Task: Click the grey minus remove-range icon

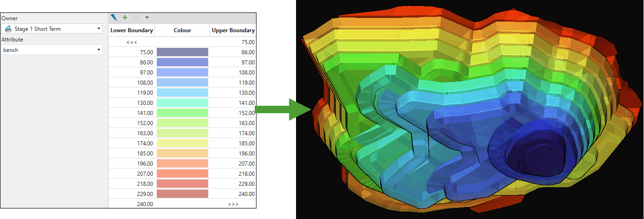Action: point(136,17)
